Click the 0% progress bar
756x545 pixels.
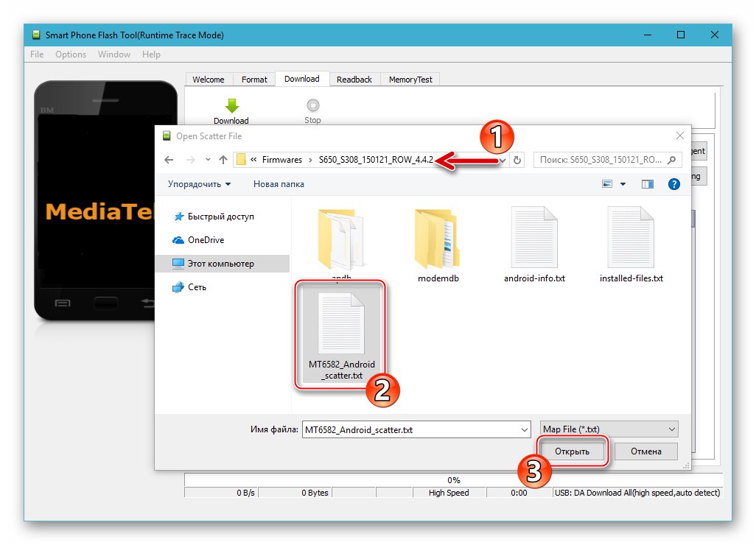453,480
